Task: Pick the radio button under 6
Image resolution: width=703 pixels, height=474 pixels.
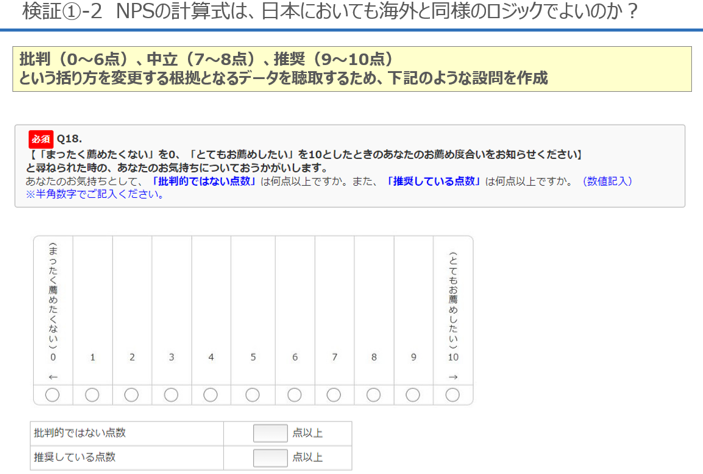Action: point(295,395)
